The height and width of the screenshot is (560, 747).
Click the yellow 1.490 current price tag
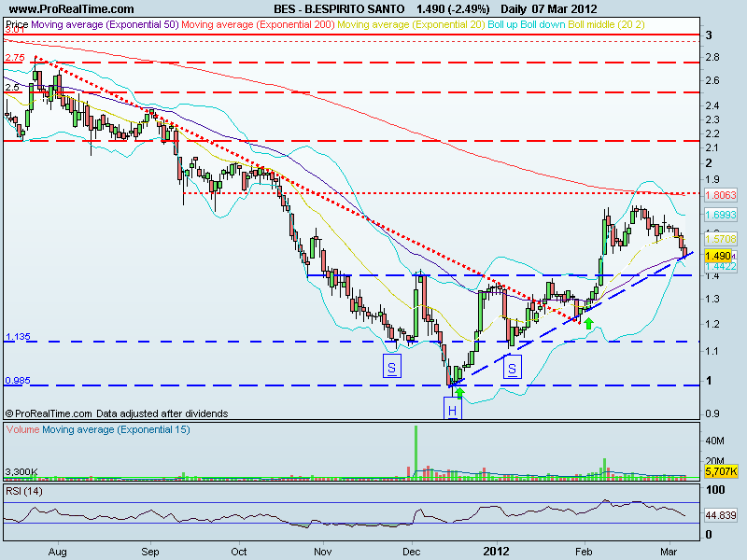coord(717,256)
